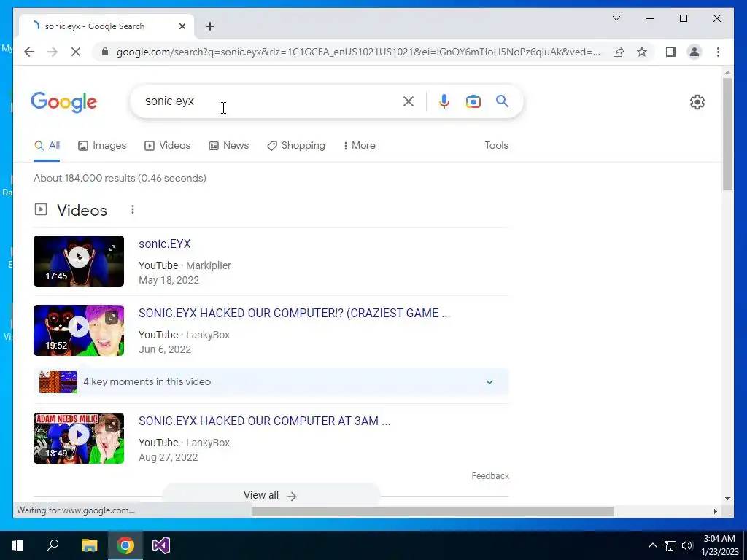This screenshot has width=747, height=560.
Task: Click the scroll right arrow
Action: tap(715, 511)
